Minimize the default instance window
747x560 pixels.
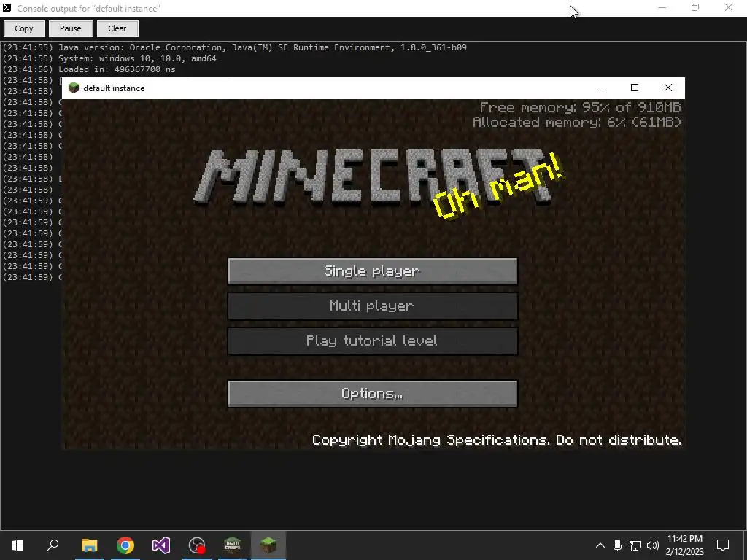coord(602,87)
